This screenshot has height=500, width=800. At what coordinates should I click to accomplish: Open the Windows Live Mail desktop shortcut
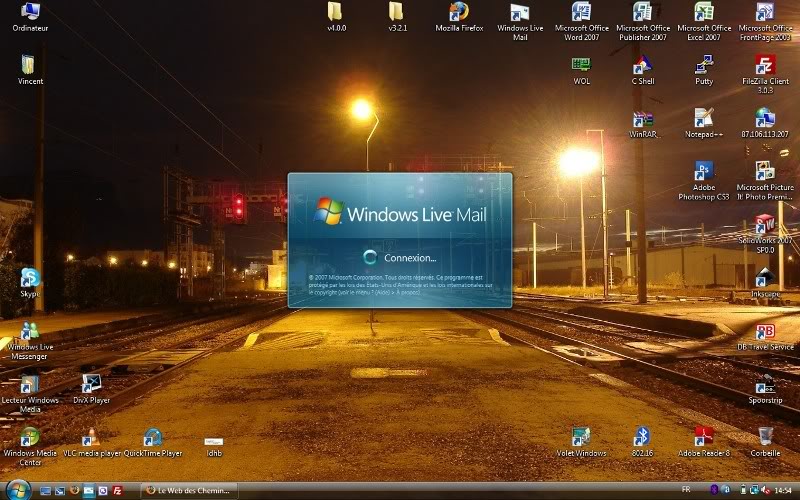[x=520, y=21]
